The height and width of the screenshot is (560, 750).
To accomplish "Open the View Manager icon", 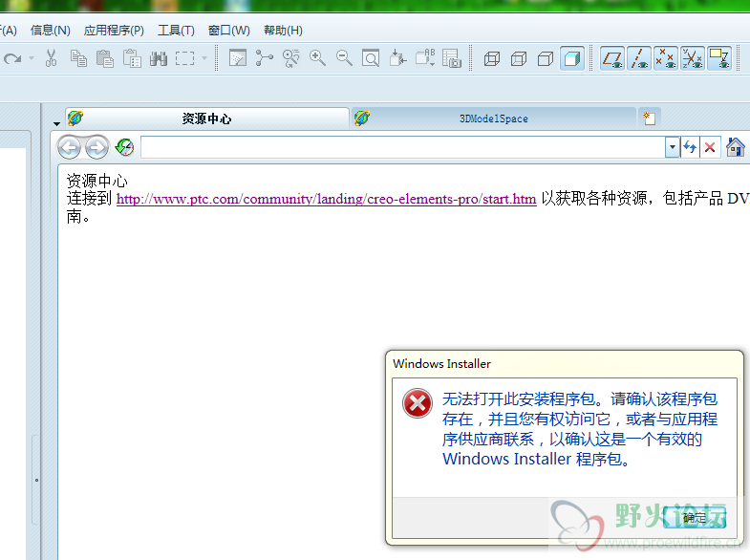I will coord(452,58).
